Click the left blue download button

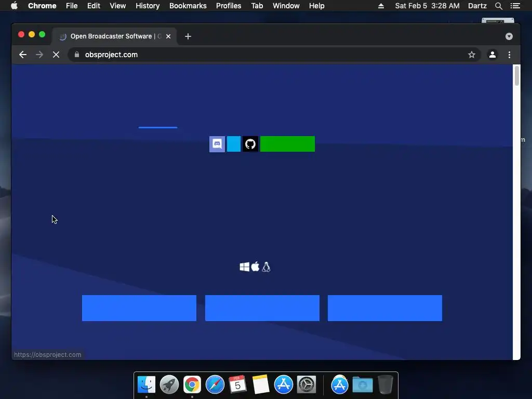139,308
